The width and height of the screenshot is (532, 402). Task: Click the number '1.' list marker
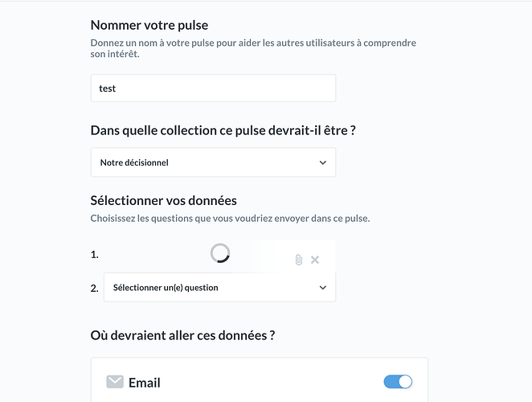94,255
